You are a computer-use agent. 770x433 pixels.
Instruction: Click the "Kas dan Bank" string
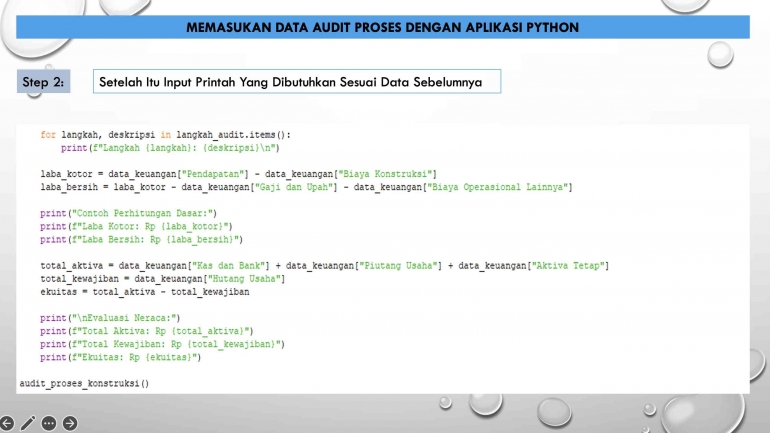pyautogui.click(x=228, y=266)
